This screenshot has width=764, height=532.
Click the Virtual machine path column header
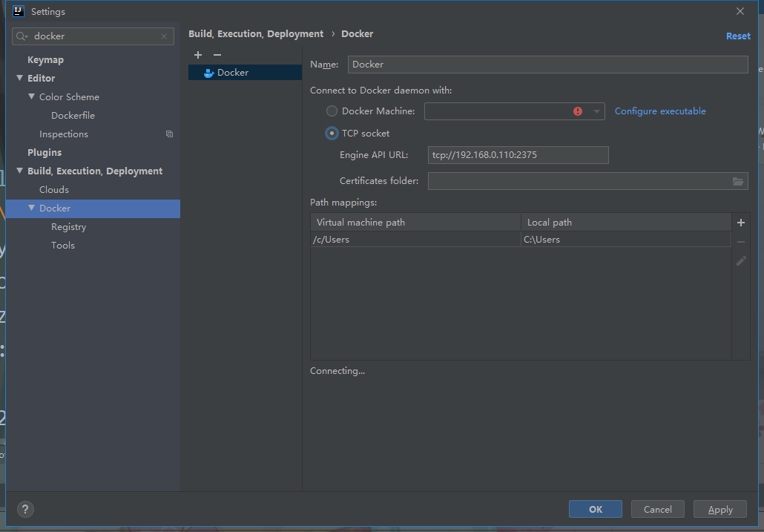(x=415, y=222)
